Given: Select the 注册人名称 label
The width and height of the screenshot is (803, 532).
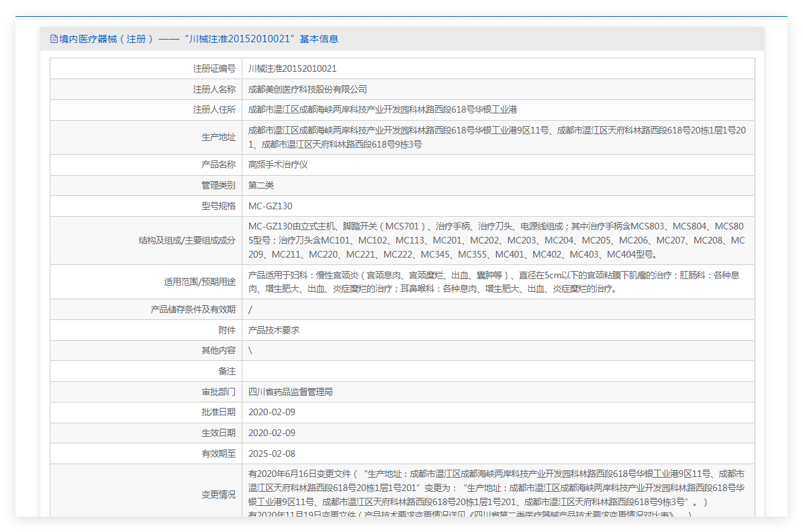Looking at the screenshot, I should coord(214,89).
